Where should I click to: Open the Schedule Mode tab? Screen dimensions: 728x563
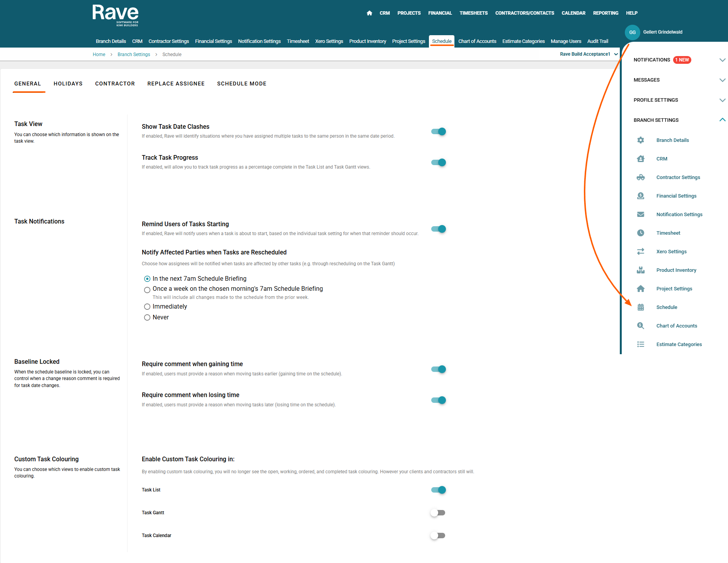pyautogui.click(x=242, y=84)
